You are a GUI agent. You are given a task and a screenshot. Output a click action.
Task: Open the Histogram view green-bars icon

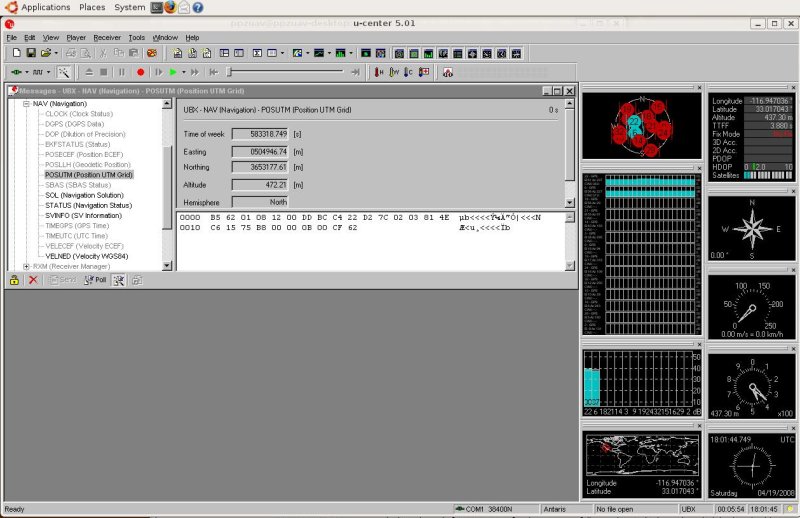[340, 53]
